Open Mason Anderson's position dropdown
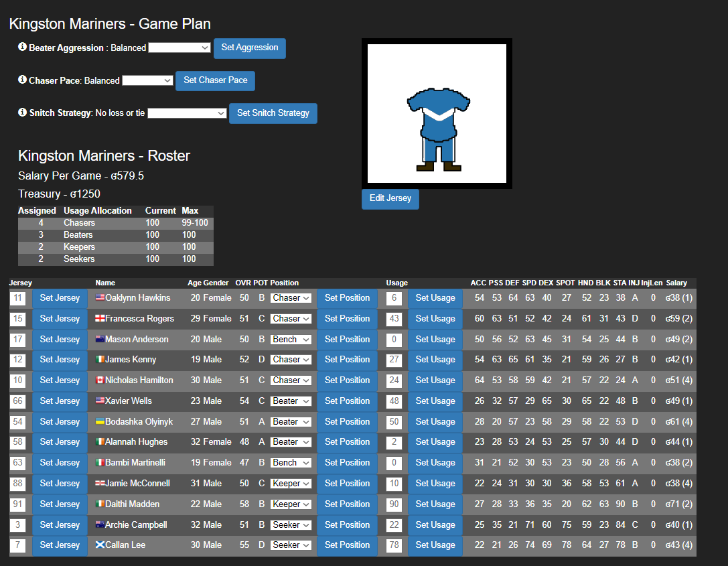This screenshot has width=728, height=566. pyautogui.click(x=291, y=339)
